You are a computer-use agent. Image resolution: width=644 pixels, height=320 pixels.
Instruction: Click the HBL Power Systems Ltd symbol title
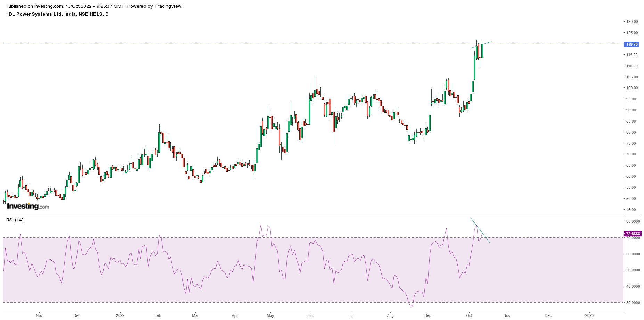(57, 14)
